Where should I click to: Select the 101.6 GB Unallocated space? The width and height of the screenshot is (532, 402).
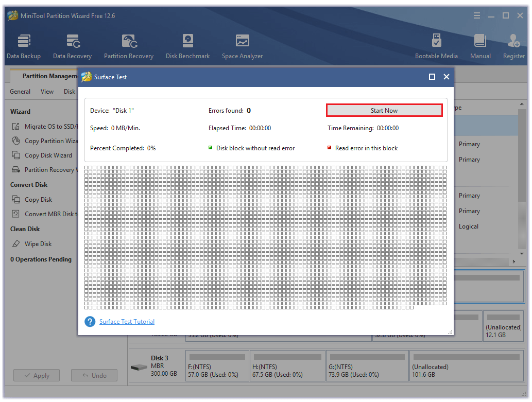pyautogui.click(x=467, y=366)
